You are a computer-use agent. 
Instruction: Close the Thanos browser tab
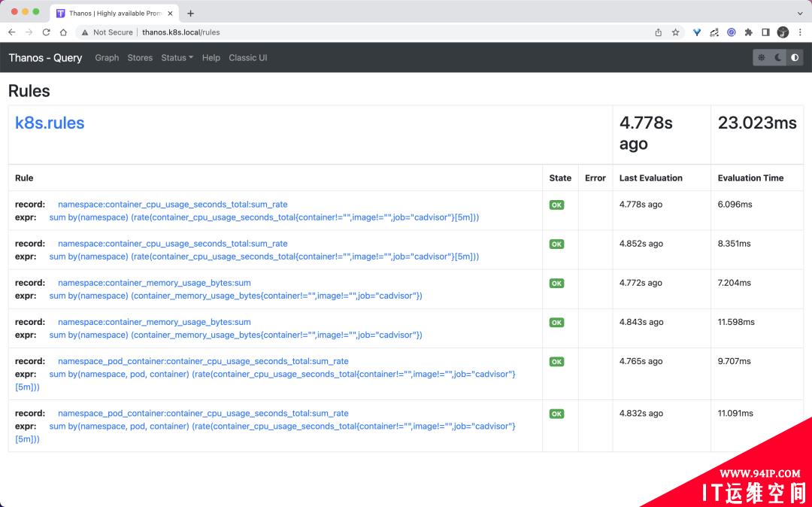point(171,14)
